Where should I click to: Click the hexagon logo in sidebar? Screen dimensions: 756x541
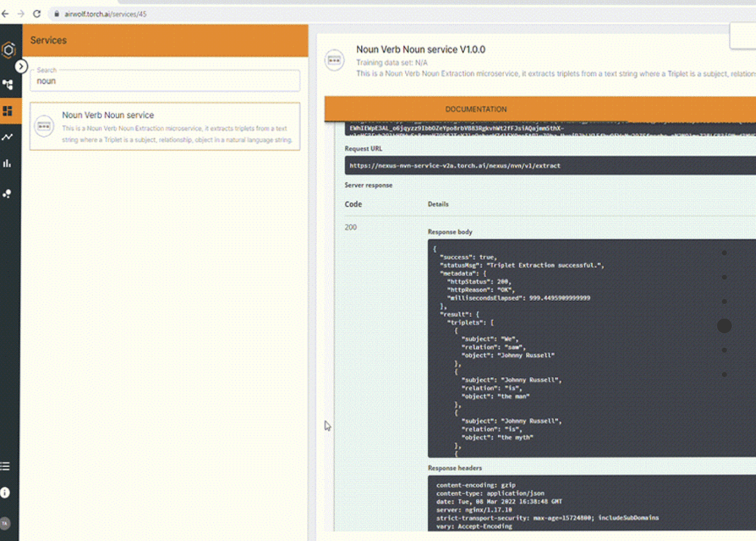pyautogui.click(x=8, y=50)
